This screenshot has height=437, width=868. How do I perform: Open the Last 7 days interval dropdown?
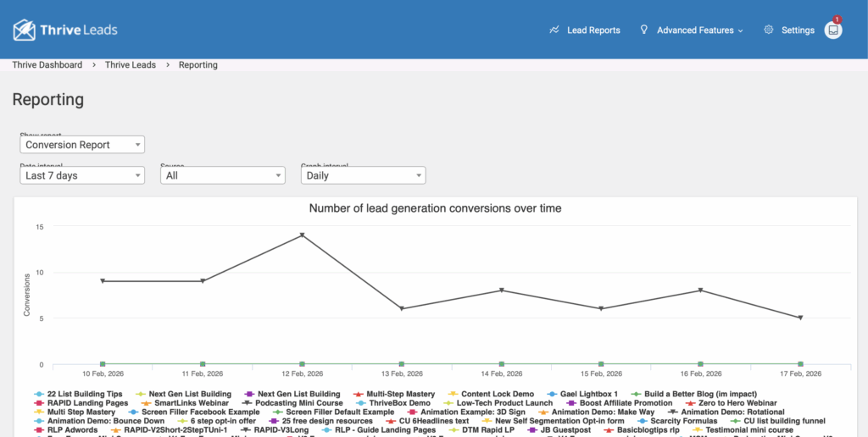pos(82,175)
